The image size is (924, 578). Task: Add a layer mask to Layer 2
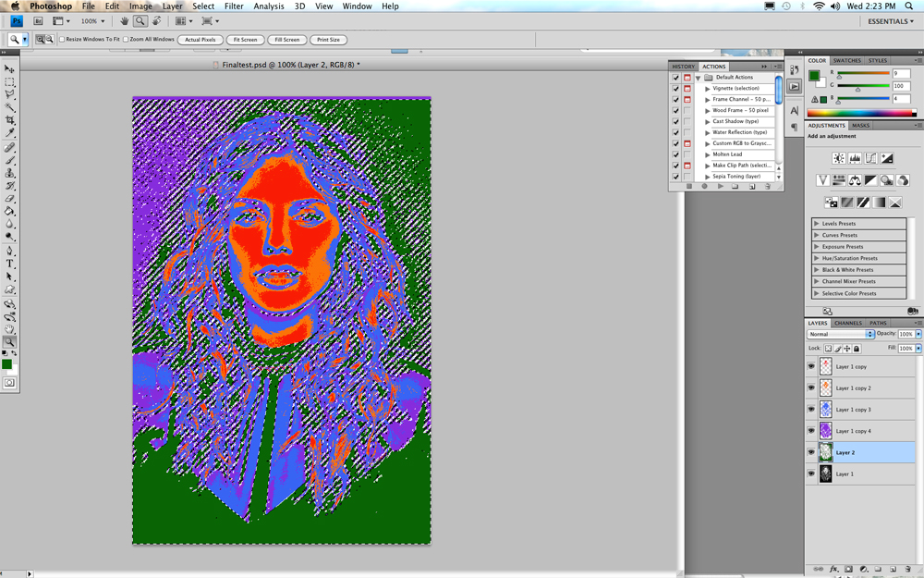tap(848, 569)
